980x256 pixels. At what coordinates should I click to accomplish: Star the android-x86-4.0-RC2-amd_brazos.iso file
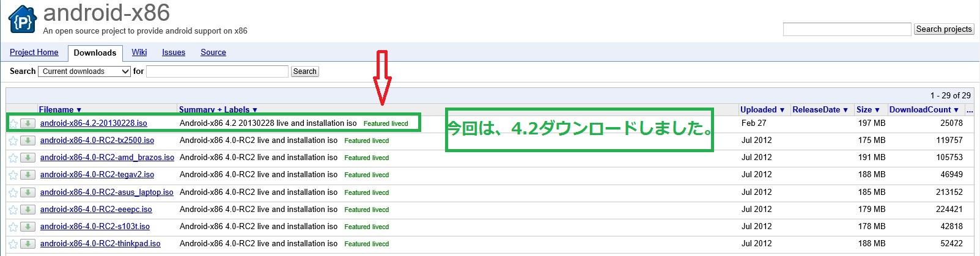click(x=13, y=158)
